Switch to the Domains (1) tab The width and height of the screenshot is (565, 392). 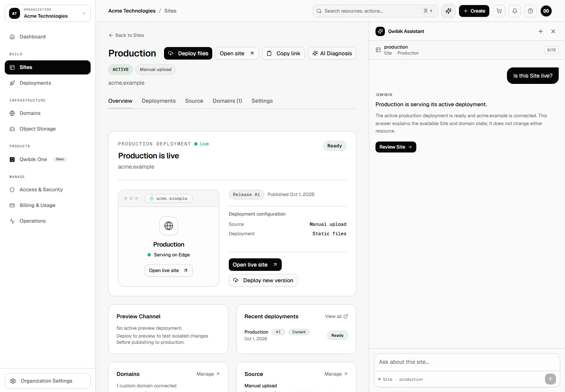(227, 101)
